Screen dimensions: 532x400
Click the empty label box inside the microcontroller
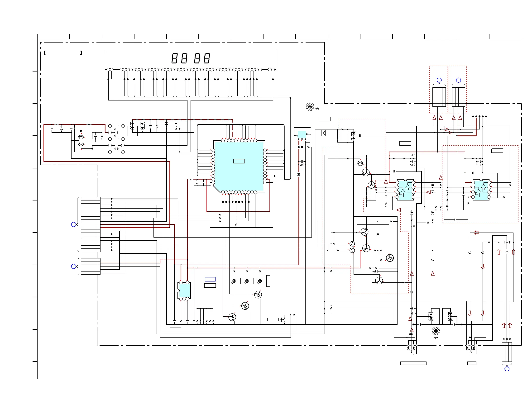click(239, 161)
